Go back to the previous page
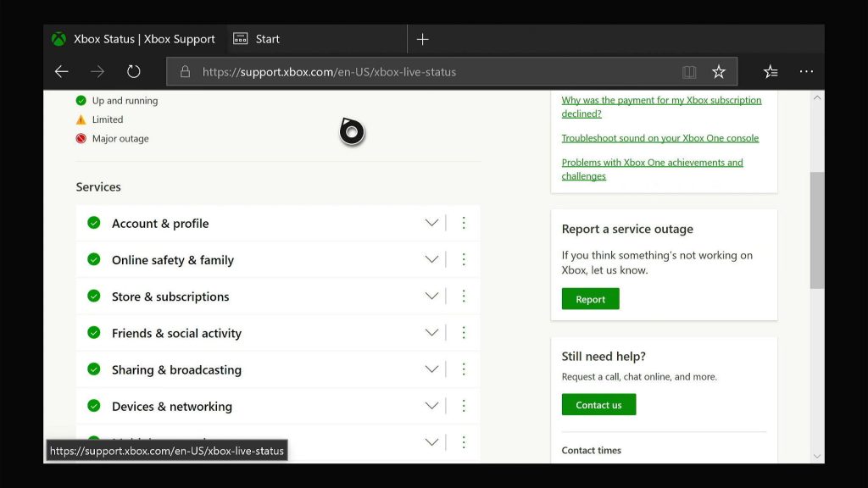This screenshot has width=868, height=488. pos(61,71)
